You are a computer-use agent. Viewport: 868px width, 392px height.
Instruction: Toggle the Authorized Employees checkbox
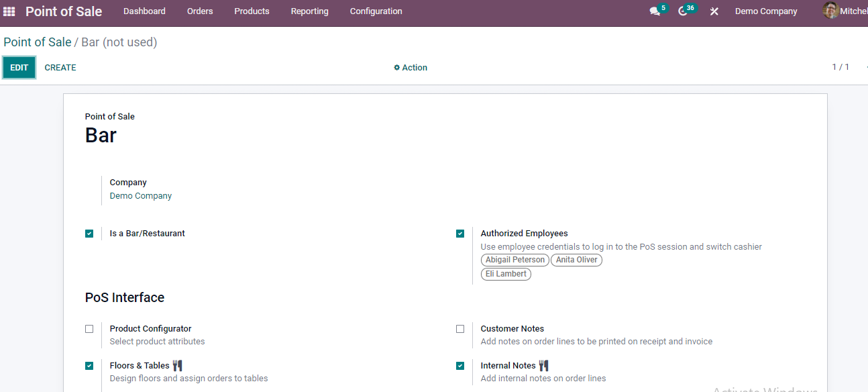pos(460,234)
